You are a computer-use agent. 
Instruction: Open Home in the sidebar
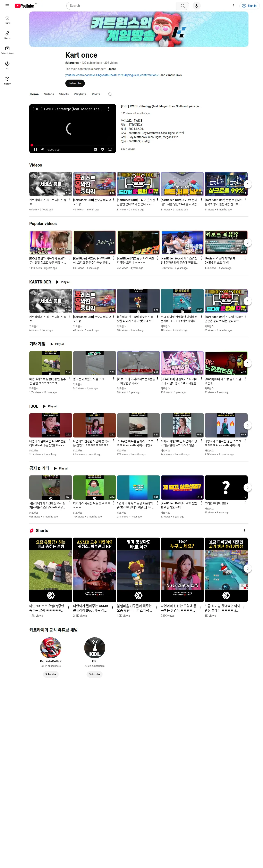pos(7,20)
